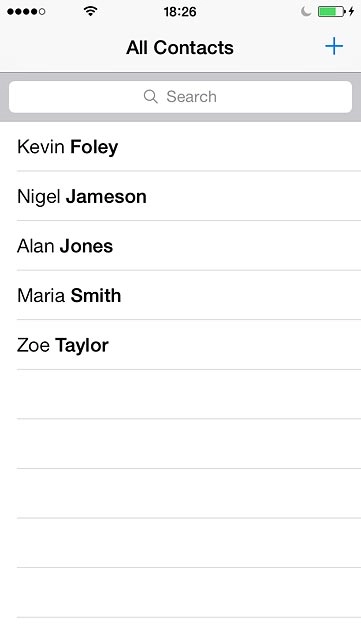This screenshot has height=640, width=361.
Task: Tap the first name Kevin
Action: click(x=41, y=147)
